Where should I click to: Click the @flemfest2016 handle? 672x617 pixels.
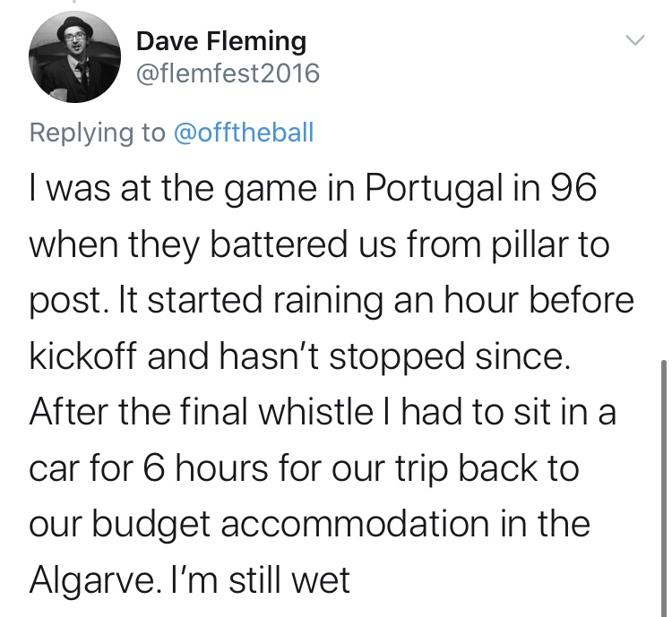pyautogui.click(x=228, y=73)
